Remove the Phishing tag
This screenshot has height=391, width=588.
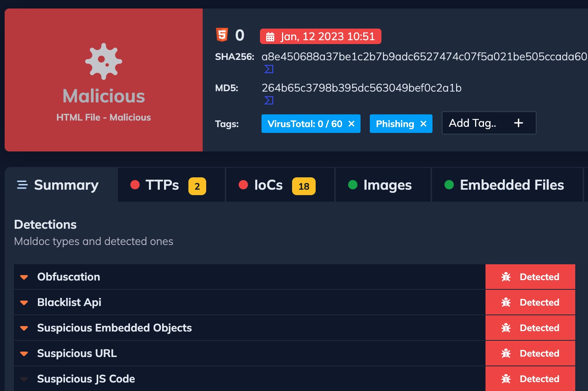click(x=424, y=124)
